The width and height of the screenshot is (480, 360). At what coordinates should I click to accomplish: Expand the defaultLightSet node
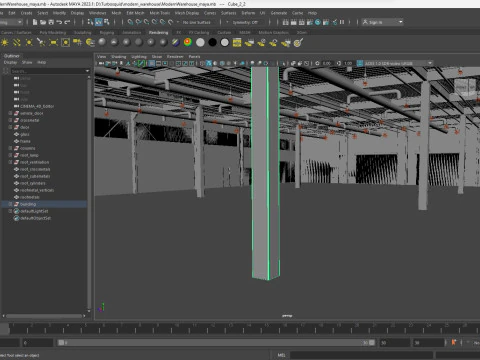[x=10, y=211]
